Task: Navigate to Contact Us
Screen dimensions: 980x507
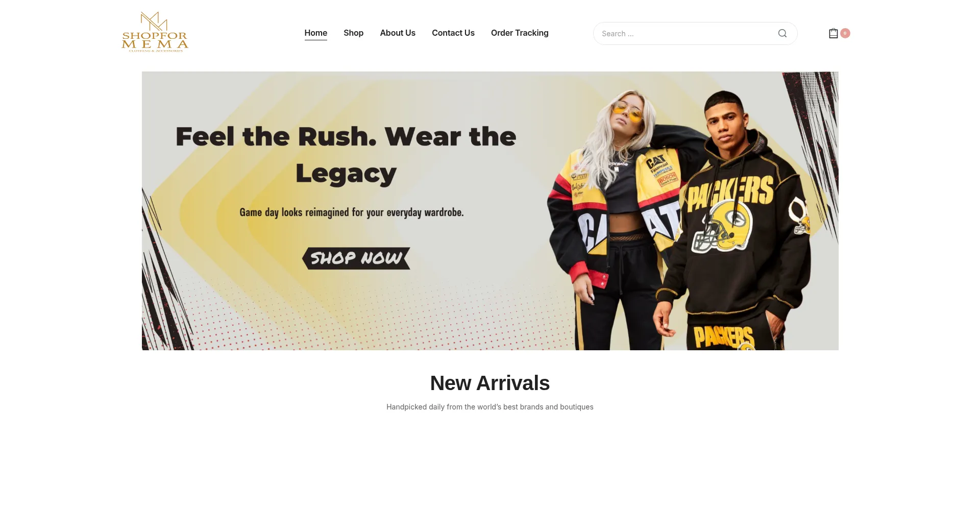Action: (x=453, y=33)
